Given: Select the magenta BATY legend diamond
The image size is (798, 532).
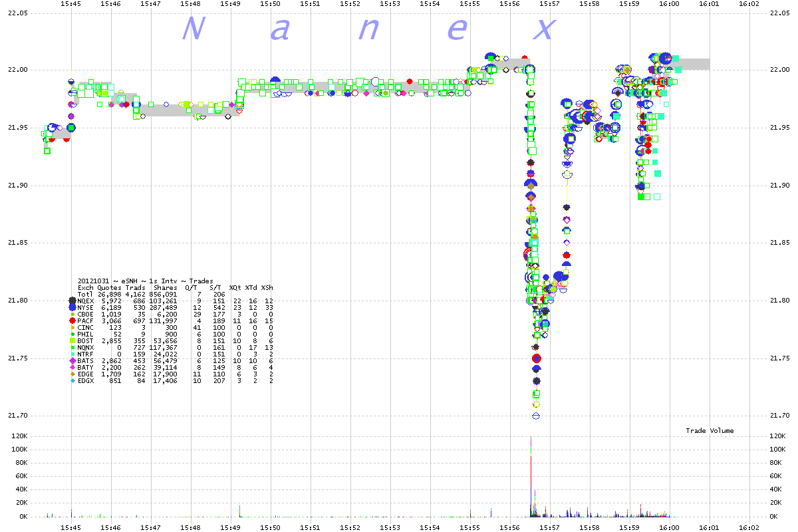Looking at the screenshot, I should [72, 367].
